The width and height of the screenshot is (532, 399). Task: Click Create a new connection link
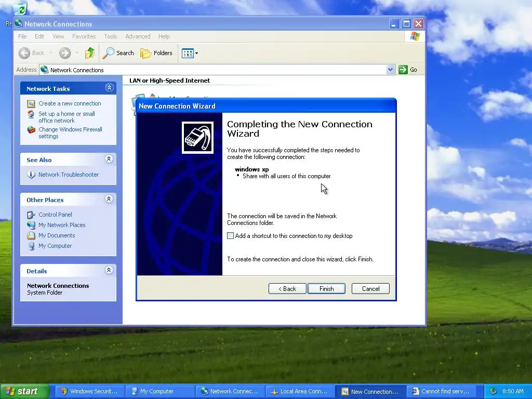70,103
